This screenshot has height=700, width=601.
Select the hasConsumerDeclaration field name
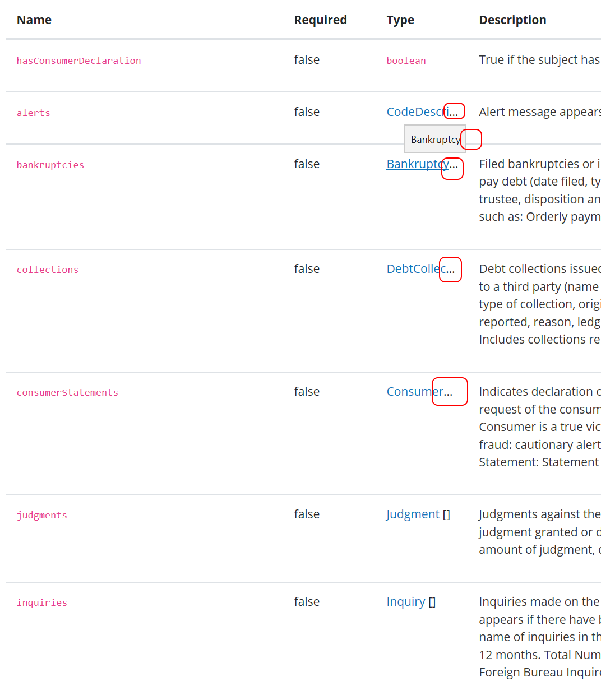pos(79,61)
